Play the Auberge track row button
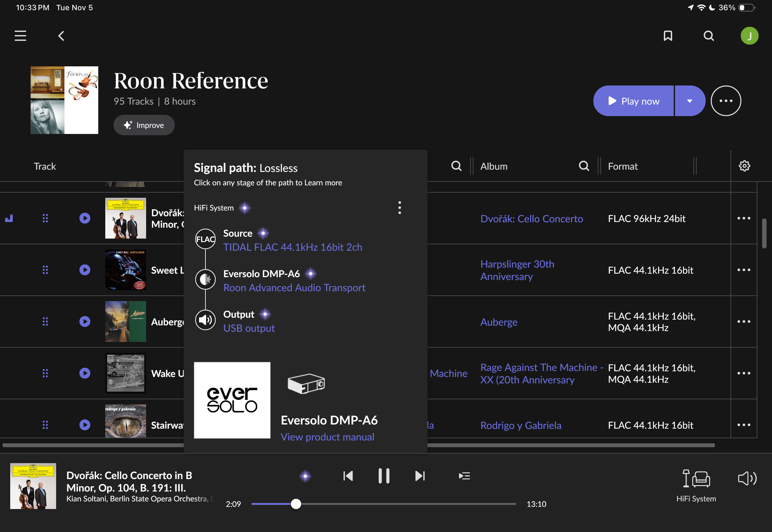The image size is (772, 532). click(x=85, y=321)
